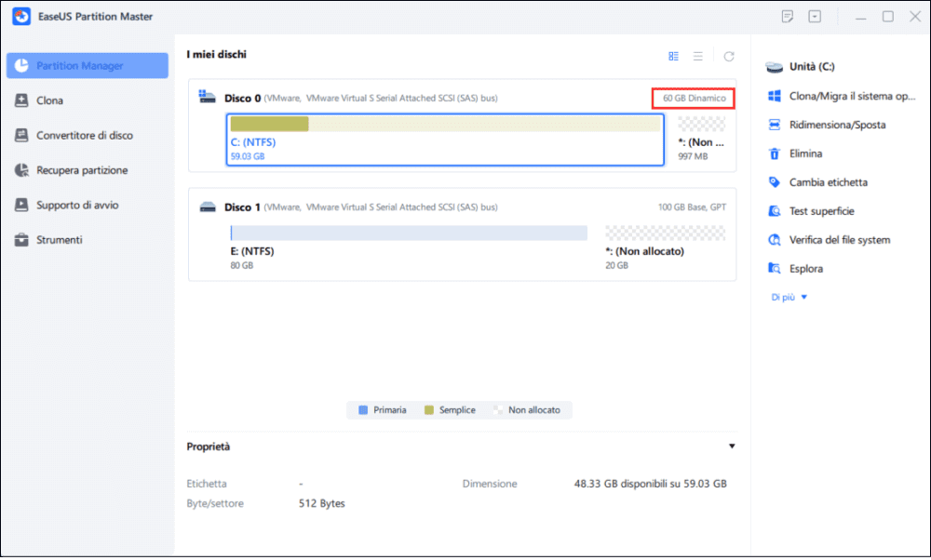Click the Non allocato legend swatch

(498, 410)
